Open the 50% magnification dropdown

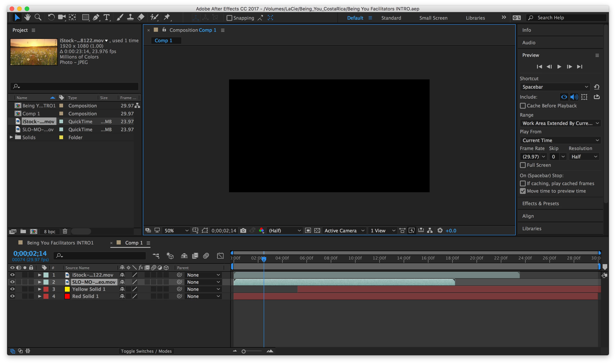coord(176,230)
